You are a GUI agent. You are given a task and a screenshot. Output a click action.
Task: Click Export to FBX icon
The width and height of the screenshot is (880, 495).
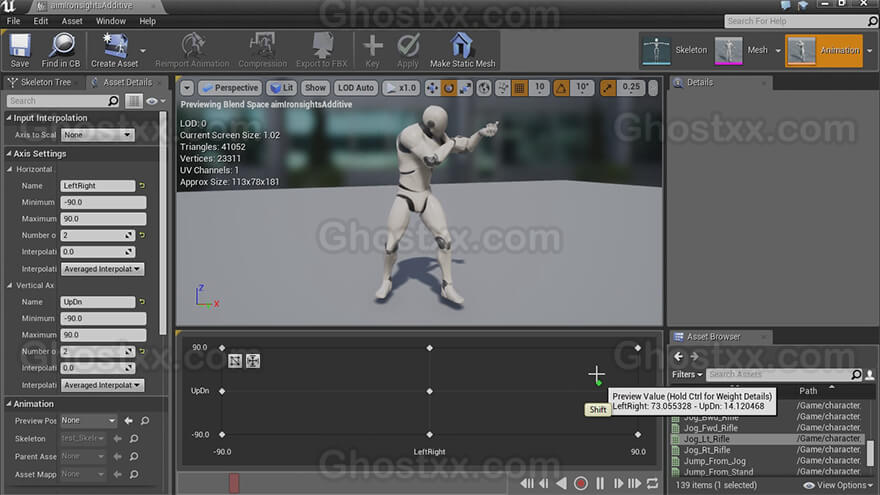pyautogui.click(x=322, y=51)
